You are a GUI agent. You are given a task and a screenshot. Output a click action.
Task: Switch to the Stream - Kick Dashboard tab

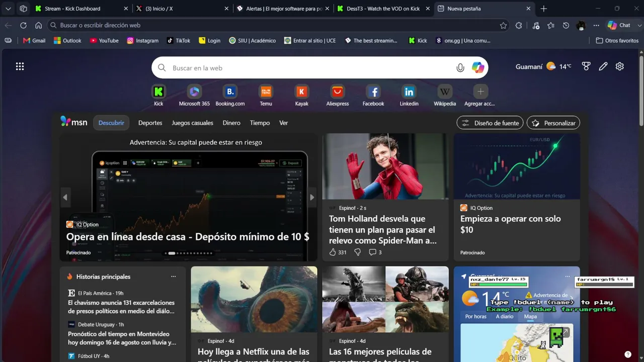pyautogui.click(x=82, y=9)
